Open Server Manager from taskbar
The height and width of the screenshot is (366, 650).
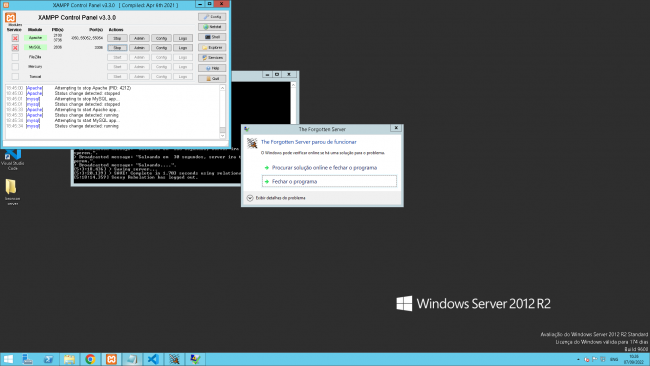click(x=27, y=359)
